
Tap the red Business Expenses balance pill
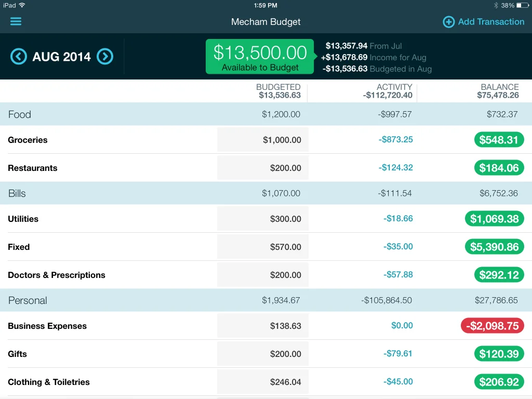pyautogui.click(x=492, y=326)
